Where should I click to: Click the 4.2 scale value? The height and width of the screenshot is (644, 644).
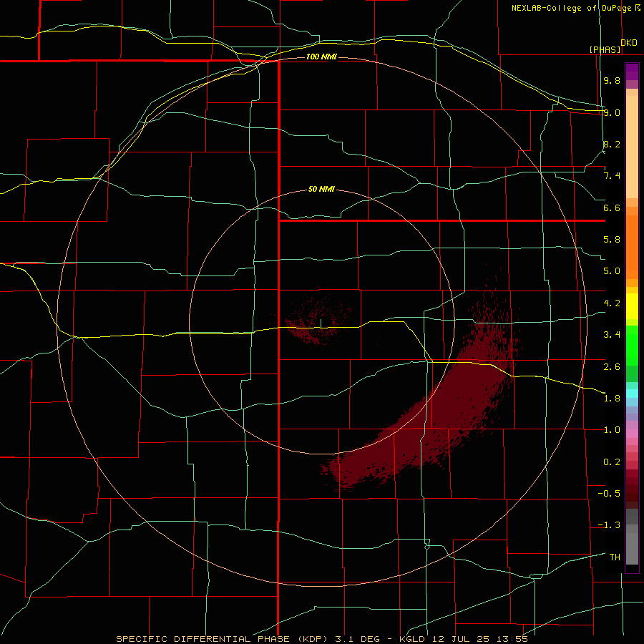(x=612, y=303)
